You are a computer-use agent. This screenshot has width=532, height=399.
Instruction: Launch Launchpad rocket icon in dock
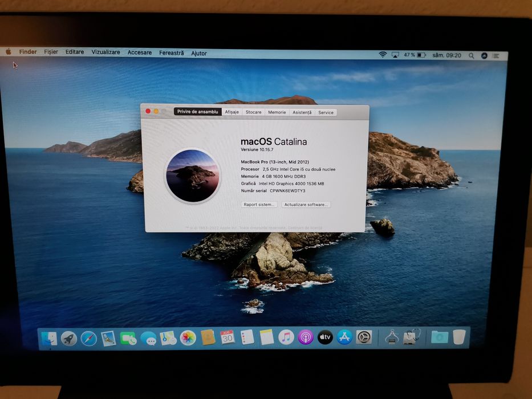pos(69,339)
